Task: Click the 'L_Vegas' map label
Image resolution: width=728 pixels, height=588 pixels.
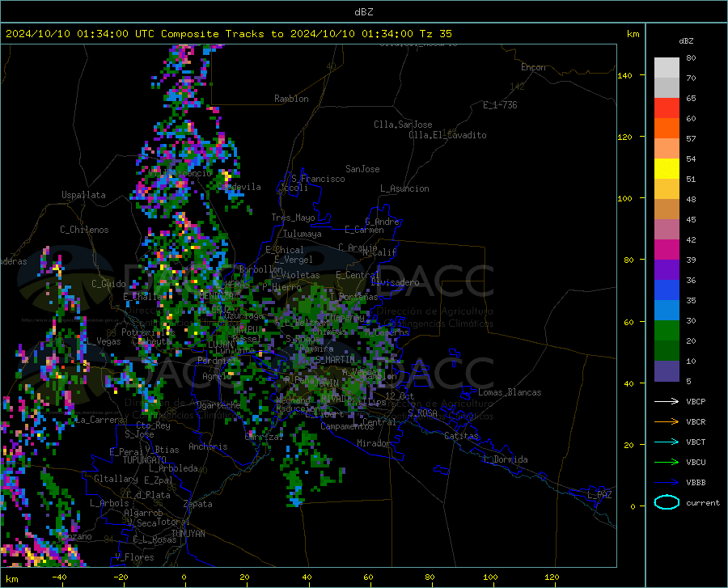Action: click(104, 341)
